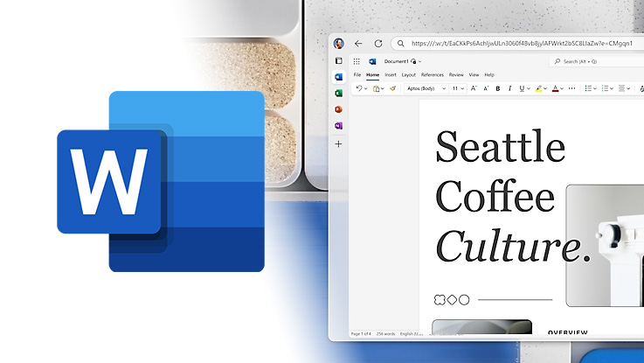
Task: Click the bullet list icon
Action: pyautogui.click(x=588, y=88)
